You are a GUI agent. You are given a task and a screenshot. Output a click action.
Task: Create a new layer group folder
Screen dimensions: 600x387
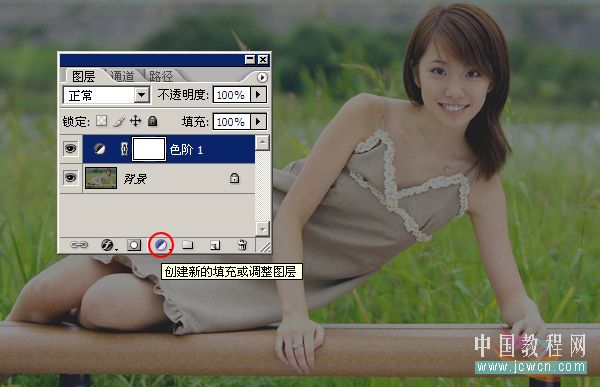point(188,245)
